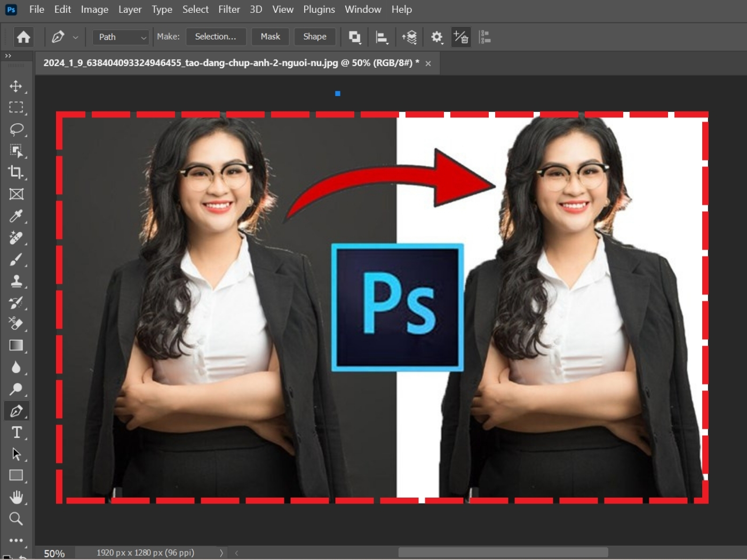Click the Home icon in options bar
Viewport: 747px width, 560px height.
[23, 37]
